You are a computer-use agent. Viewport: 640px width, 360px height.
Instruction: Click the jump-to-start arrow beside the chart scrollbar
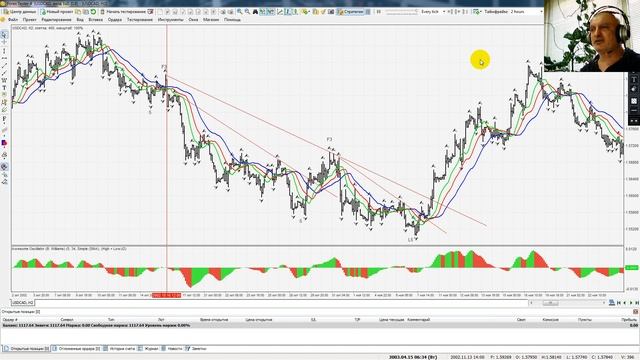click(619, 303)
